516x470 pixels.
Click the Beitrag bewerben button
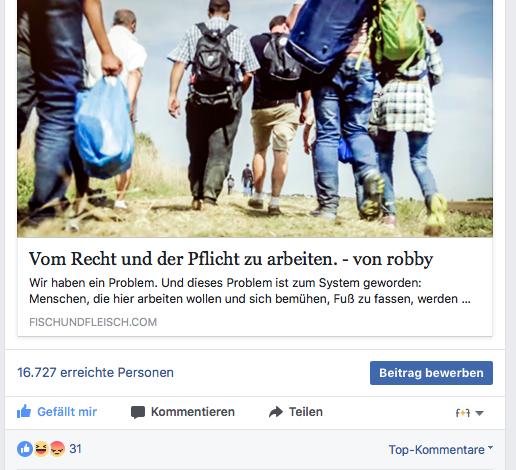point(431,373)
